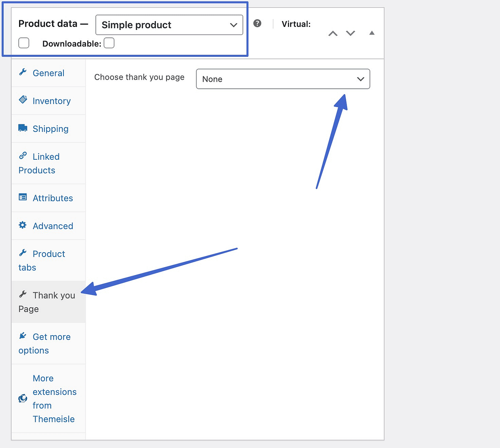Image resolution: width=500 pixels, height=448 pixels.
Task: Click the Advanced gear icon
Action: [x=23, y=225]
